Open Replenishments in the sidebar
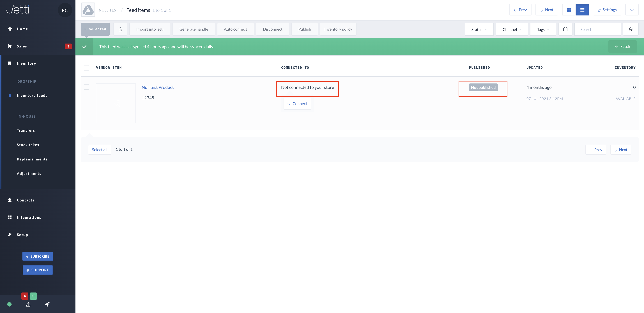Screen dimensions: 644x313 (x=32, y=159)
